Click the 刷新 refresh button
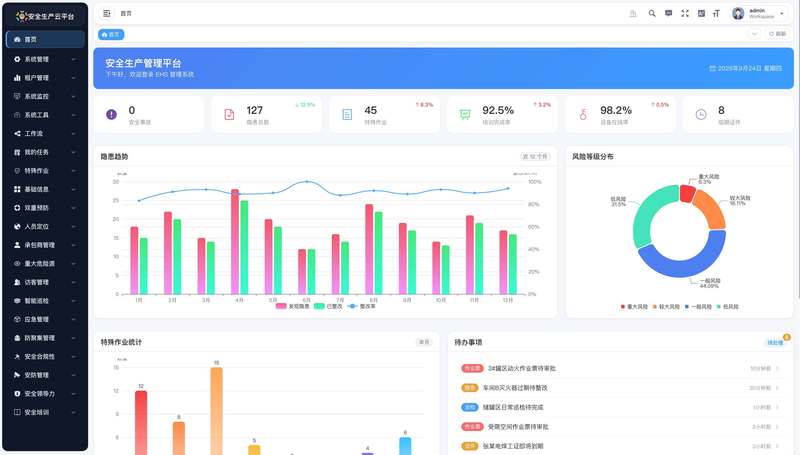 coord(777,34)
